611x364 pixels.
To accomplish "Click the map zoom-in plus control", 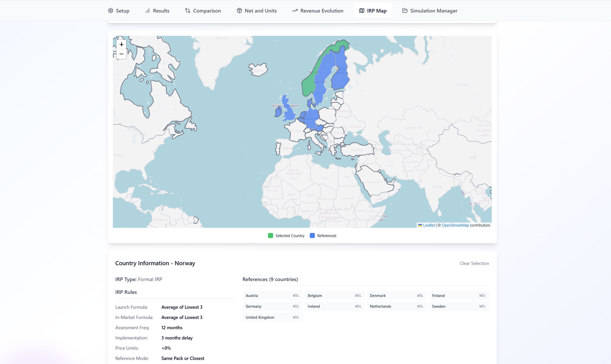I will [x=121, y=44].
